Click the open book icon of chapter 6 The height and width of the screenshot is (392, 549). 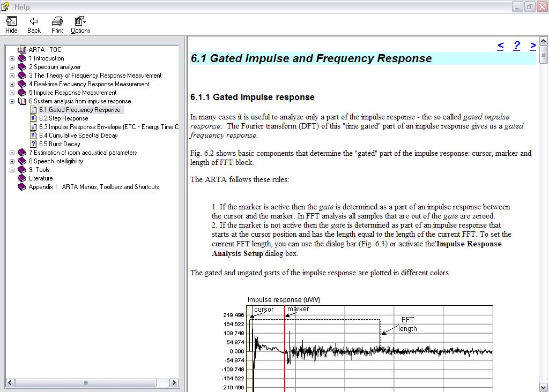pyautogui.click(x=22, y=101)
